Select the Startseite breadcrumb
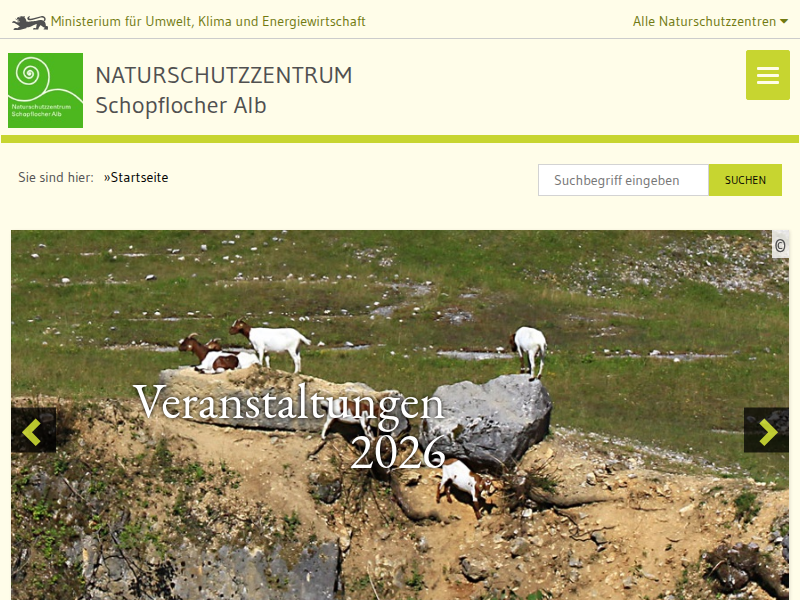800x600 pixels. [x=136, y=178]
